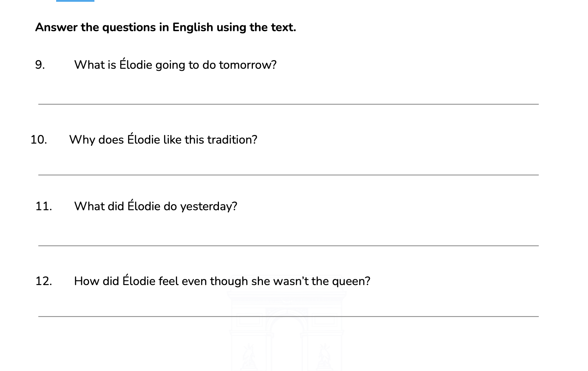Click the answer line under question 10
This screenshot has width=588, height=371.
(288, 175)
